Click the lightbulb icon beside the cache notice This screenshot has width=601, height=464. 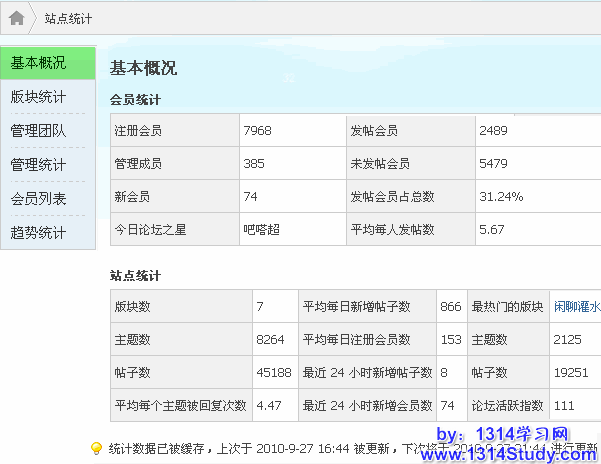(96, 448)
